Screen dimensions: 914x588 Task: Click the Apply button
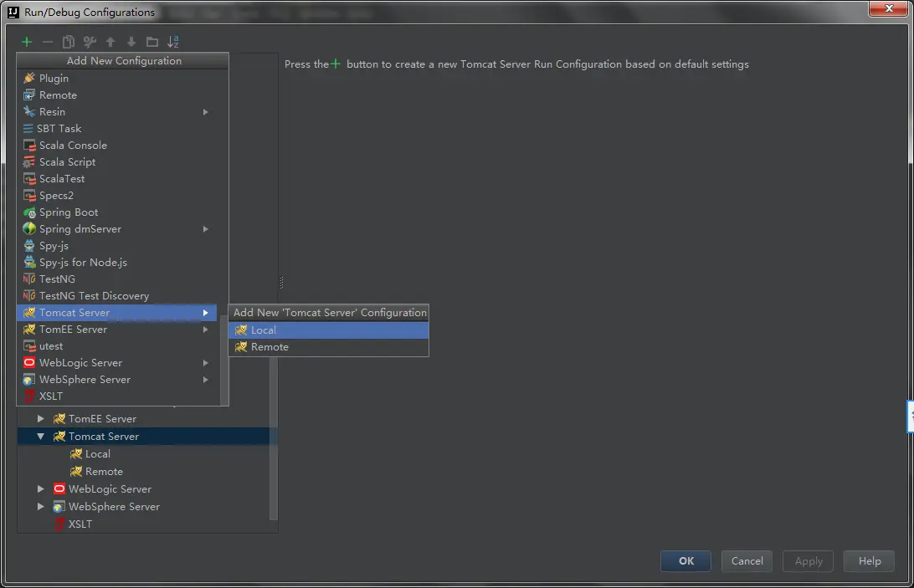point(808,560)
